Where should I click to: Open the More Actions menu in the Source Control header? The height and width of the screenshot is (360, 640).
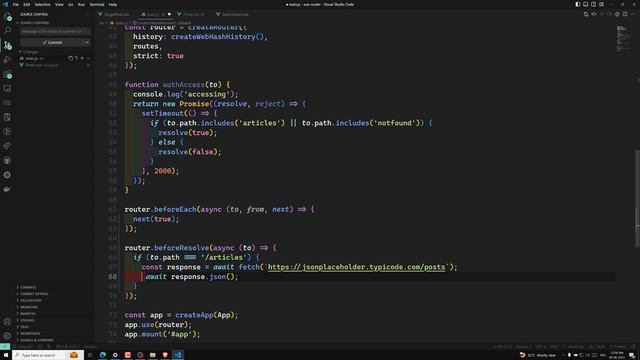pos(87,14)
